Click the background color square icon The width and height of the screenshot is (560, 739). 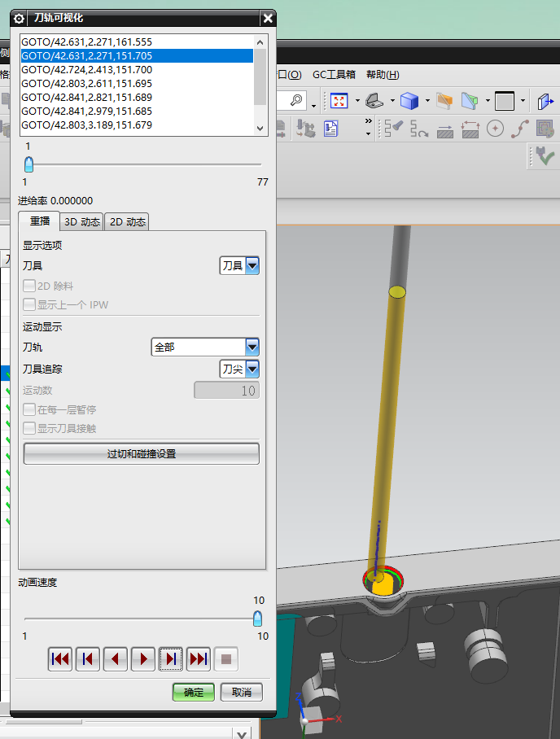pyautogui.click(x=505, y=100)
